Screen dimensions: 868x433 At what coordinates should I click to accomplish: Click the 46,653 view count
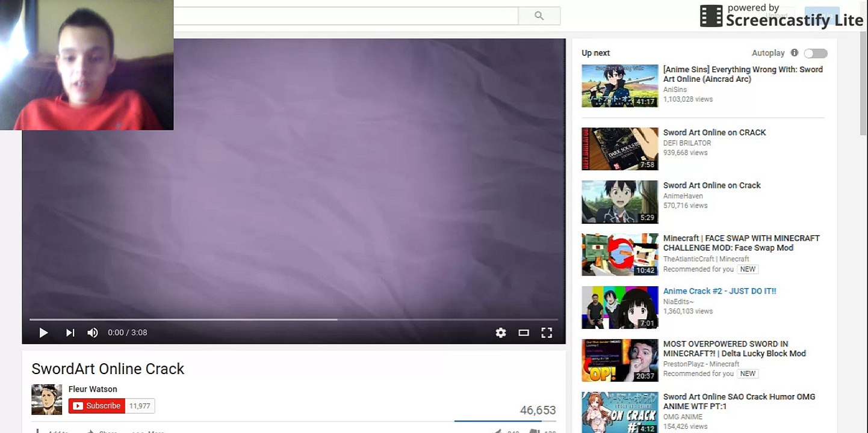[538, 410]
